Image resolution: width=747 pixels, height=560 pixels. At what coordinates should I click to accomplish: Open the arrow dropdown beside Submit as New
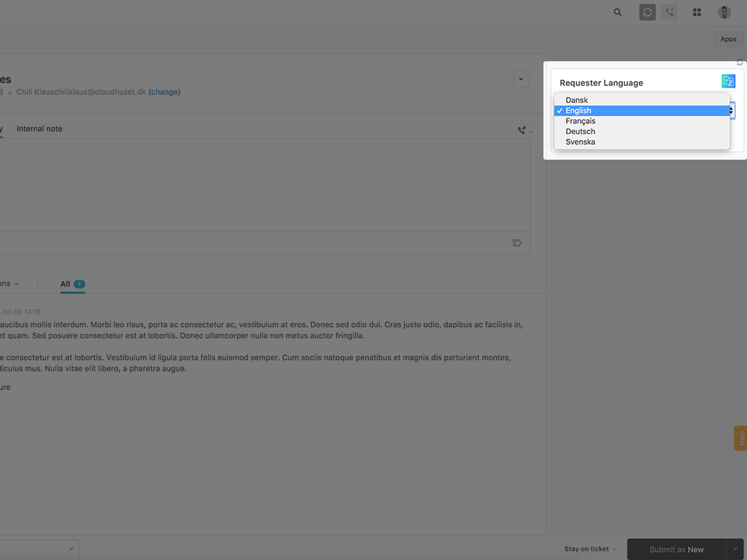pos(735,549)
